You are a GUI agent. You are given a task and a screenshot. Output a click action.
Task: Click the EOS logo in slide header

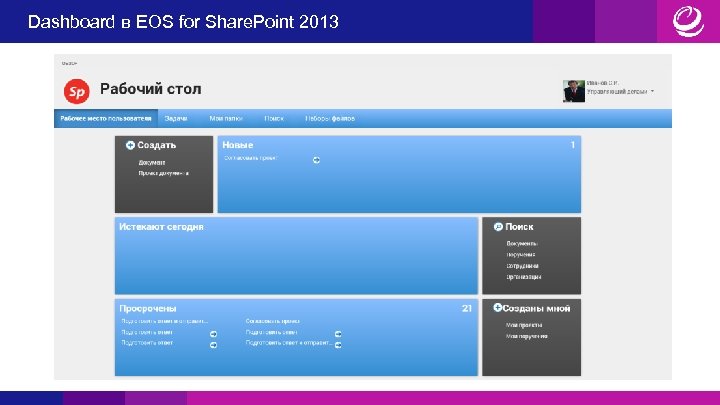coord(688,21)
